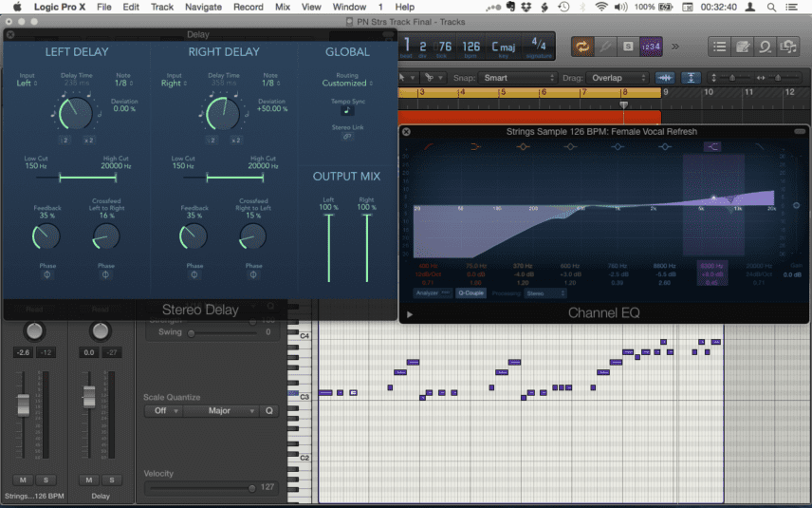This screenshot has width=812, height=508.
Task: Toggle the Q-Couple button
Action: click(471, 293)
